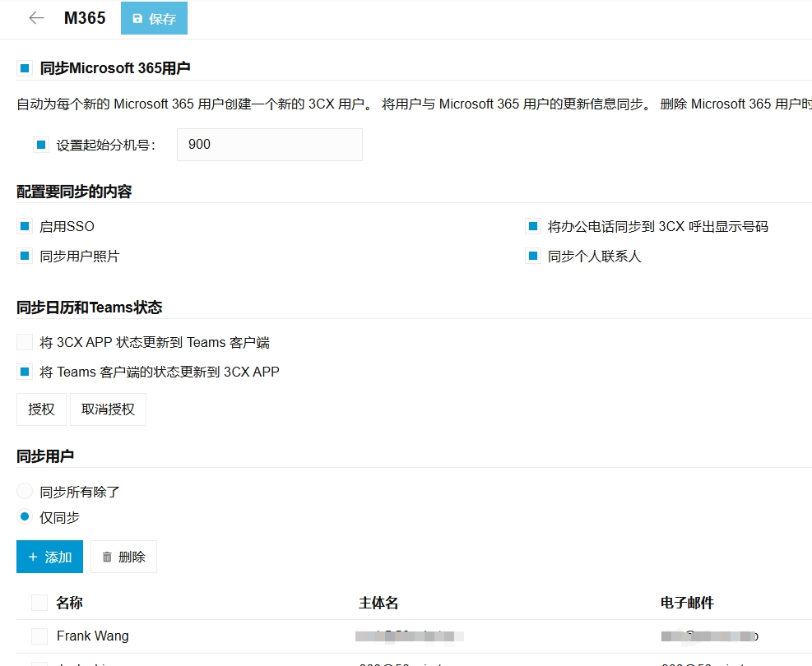Click the 保存 save button
Viewport: 812px width, 666px height.
[154, 18]
